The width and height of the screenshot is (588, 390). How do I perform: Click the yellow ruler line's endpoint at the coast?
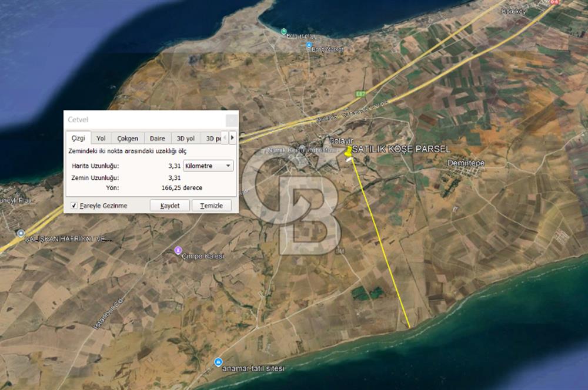[x=409, y=327]
